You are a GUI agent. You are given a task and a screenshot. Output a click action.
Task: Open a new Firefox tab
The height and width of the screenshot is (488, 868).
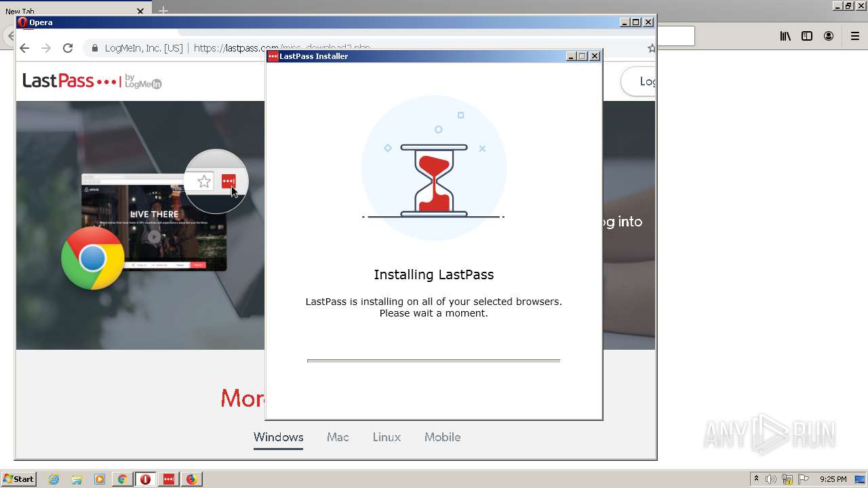pyautogui.click(x=163, y=11)
